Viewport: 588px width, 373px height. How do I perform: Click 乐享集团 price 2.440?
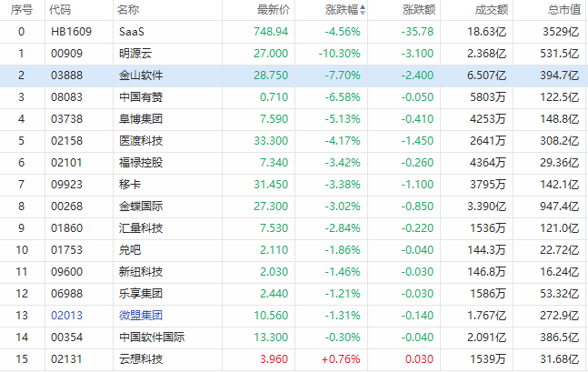point(274,294)
